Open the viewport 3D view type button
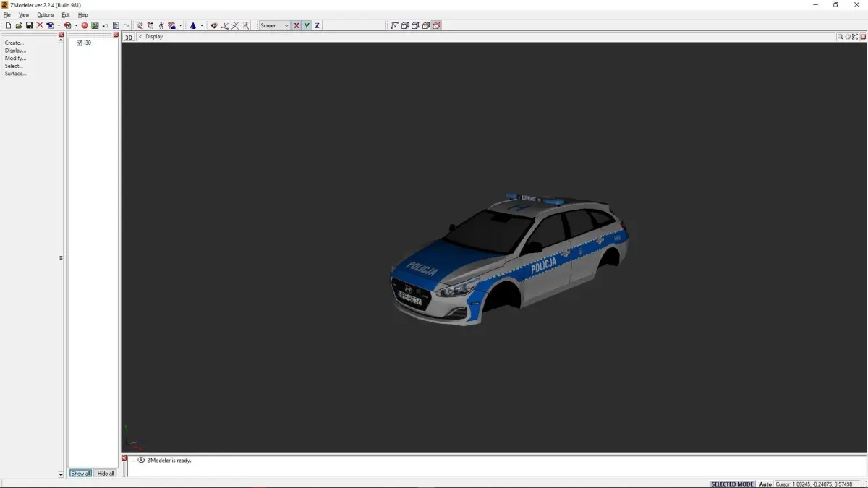This screenshot has height=488, width=868. pyautogui.click(x=129, y=36)
